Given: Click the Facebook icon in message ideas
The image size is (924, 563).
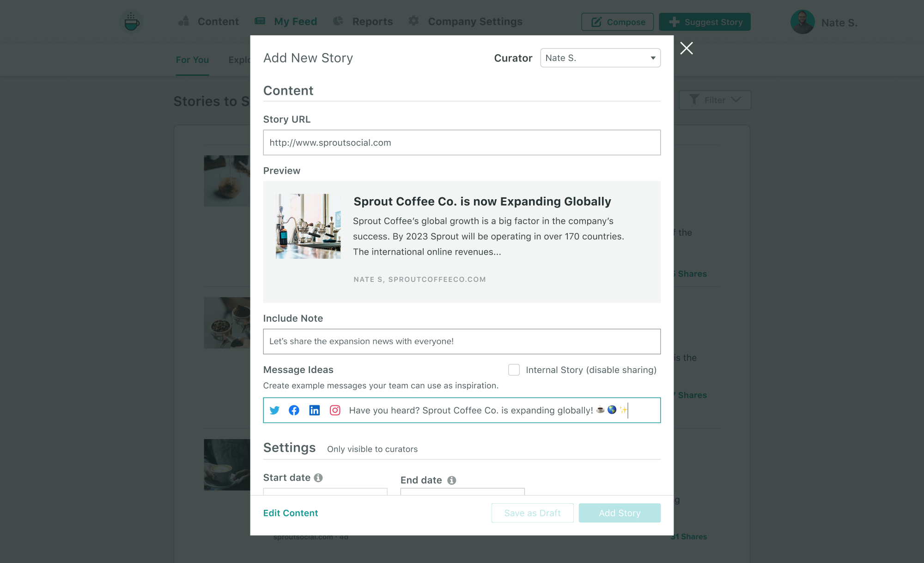Looking at the screenshot, I should pyautogui.click(x=295, y=410).
